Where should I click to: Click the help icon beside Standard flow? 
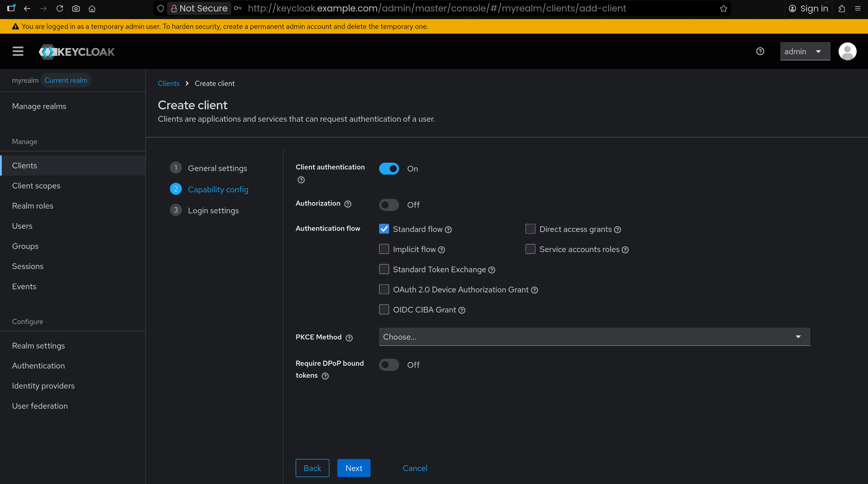(x=448, y=230)
